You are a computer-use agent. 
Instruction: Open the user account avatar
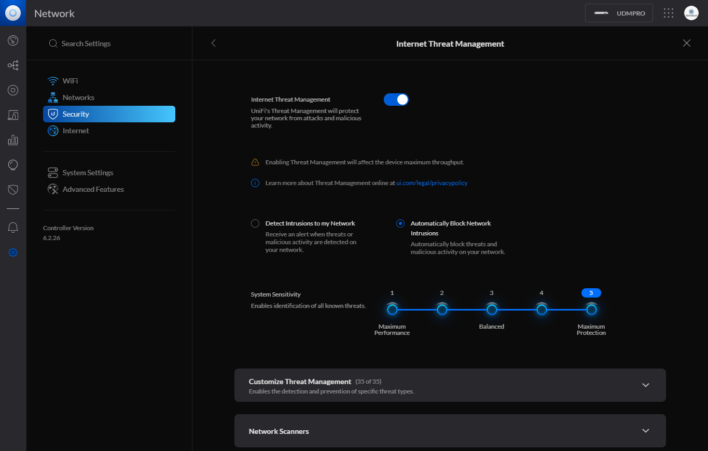point(691,13)
